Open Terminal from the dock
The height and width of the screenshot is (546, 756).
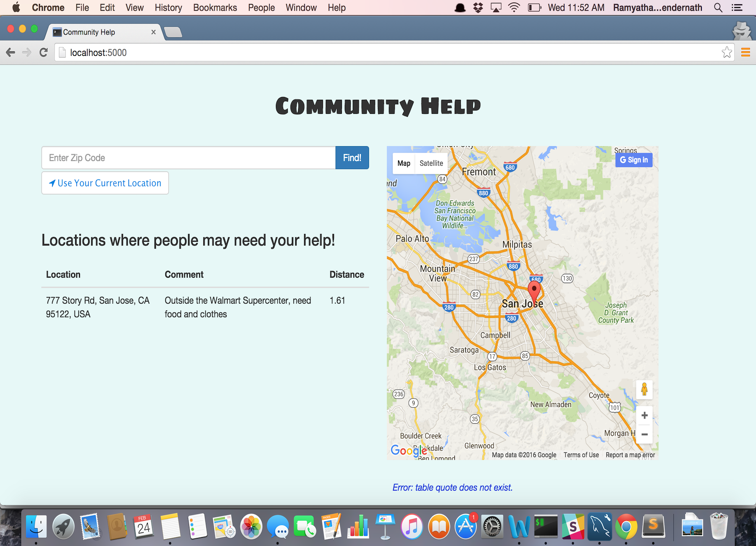tap(546, 526)
